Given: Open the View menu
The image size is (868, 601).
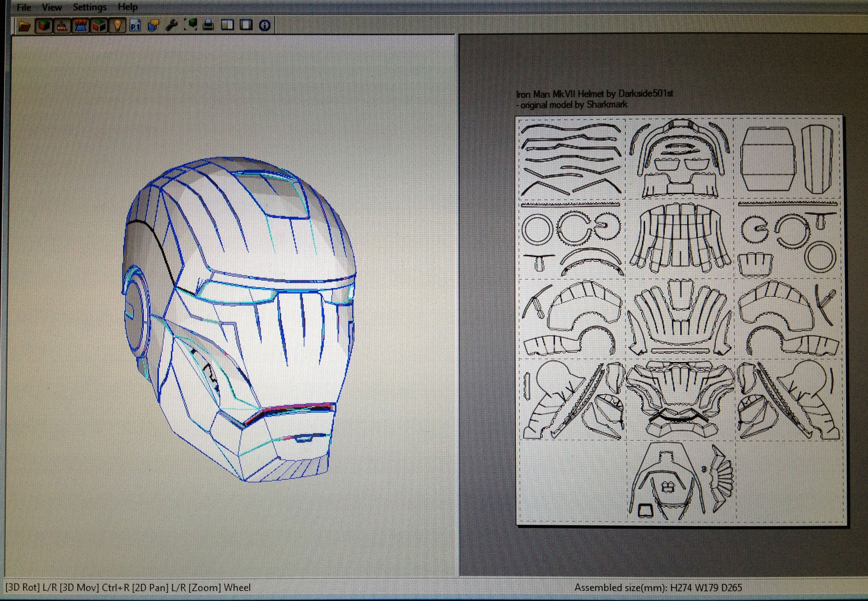Looking at the screenshot, I should point(52,7).
